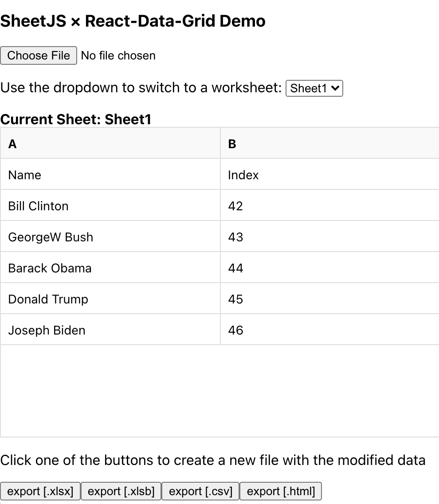Click the export [.html] button
The image size is (439, 504).
tap(281, 491)
